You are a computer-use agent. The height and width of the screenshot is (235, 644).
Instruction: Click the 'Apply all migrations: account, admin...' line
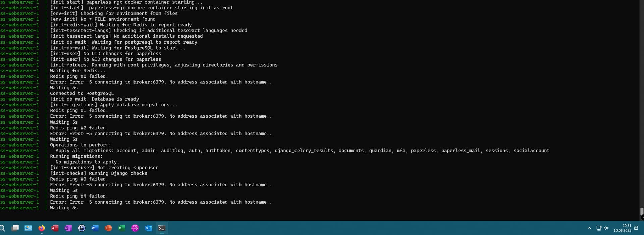[303, 151]
